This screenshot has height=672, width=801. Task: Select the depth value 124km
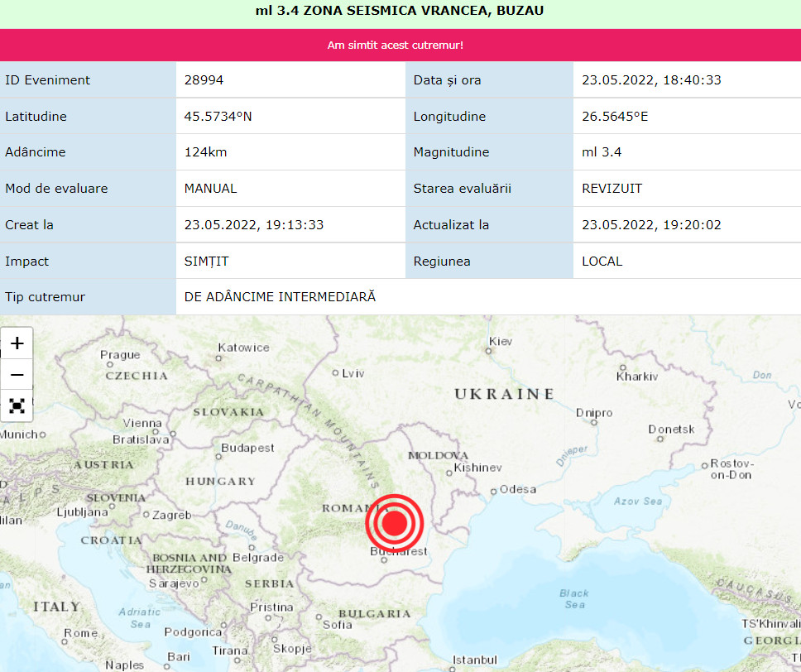tap(205, 152)
